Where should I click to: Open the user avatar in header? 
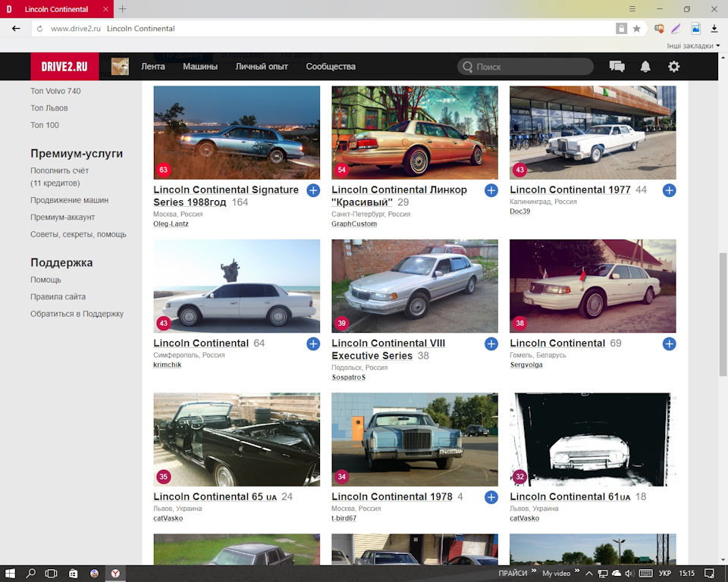120,67
